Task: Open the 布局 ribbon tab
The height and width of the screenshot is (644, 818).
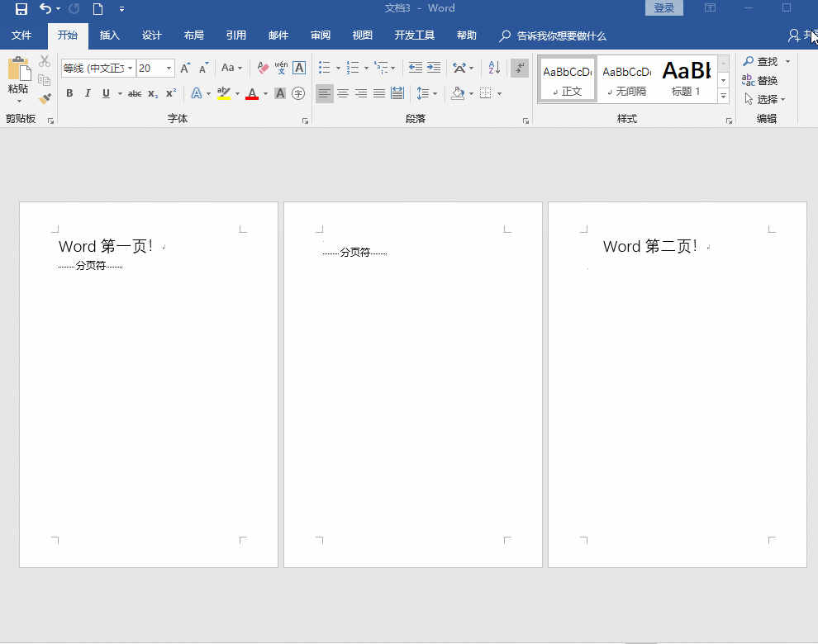Action: [x=194, y=36]
